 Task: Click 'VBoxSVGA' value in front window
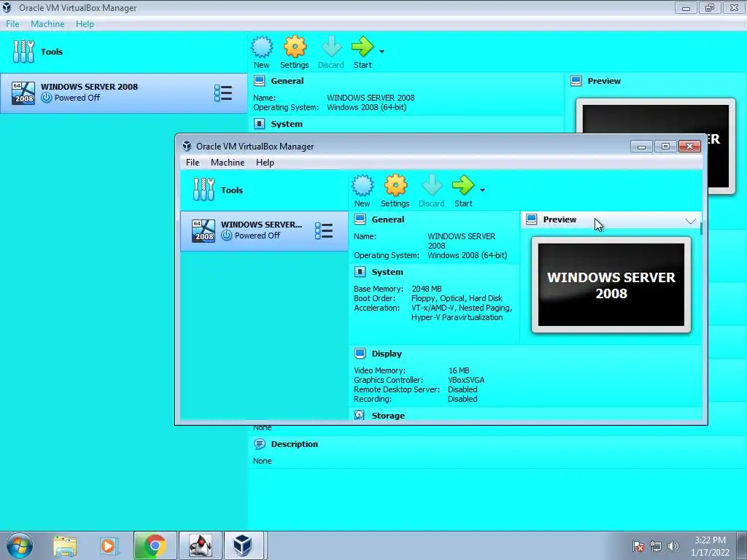[x=466, y=380]
